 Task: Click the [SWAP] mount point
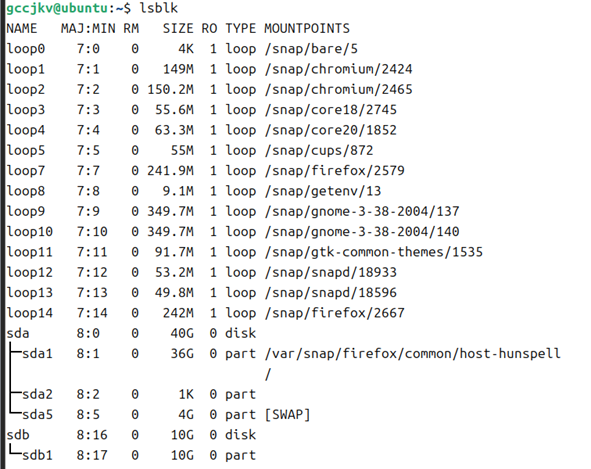[x=287, y=415]
